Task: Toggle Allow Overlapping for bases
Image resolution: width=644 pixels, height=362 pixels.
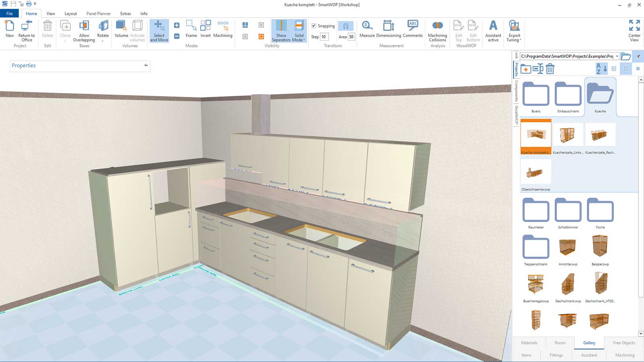Action: click(84, 31)
